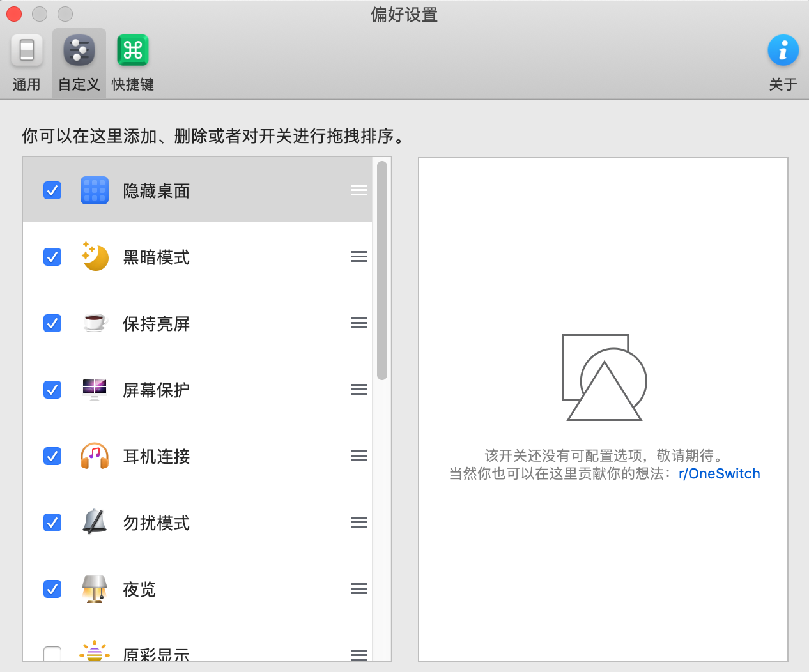Toggle the 保持亮屏 checkbox off
The image size is (809, 672).
(52, 323)
